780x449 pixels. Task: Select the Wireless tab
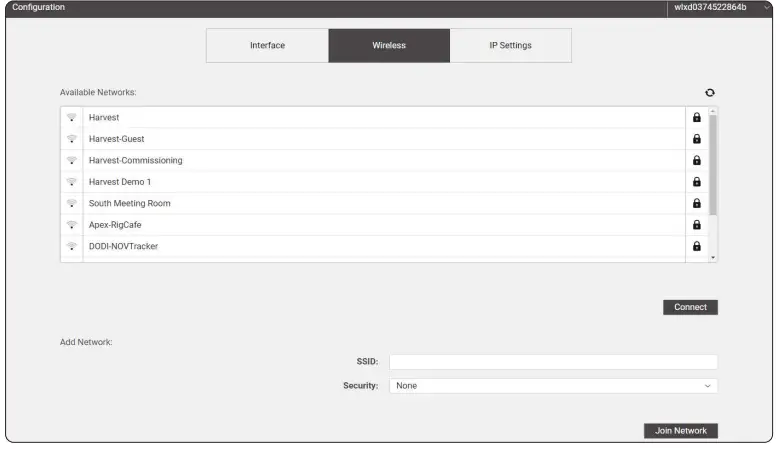coord(389,45)
